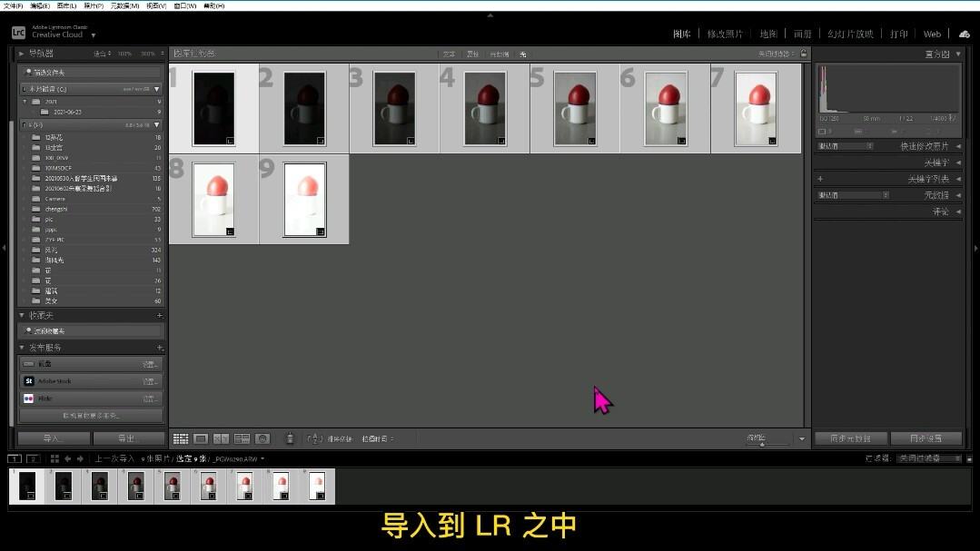Set navigator zoom to 100%
The width and height of the screenshot is (980, 551).
pos(125,54)
